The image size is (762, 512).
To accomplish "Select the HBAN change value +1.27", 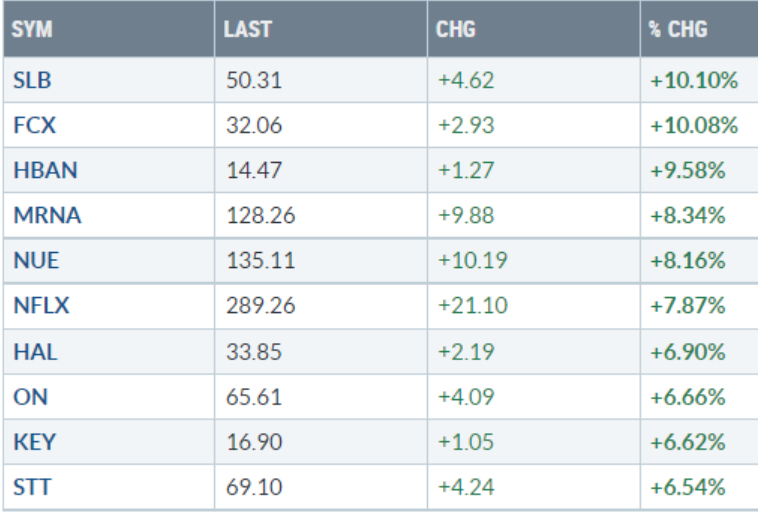I will [x=464, y=171].
